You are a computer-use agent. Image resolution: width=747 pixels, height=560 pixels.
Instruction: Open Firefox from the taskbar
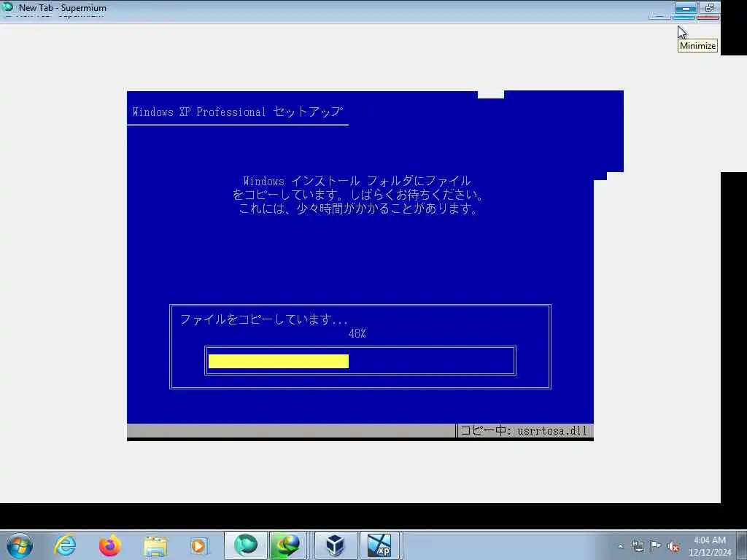click(110, 545)
